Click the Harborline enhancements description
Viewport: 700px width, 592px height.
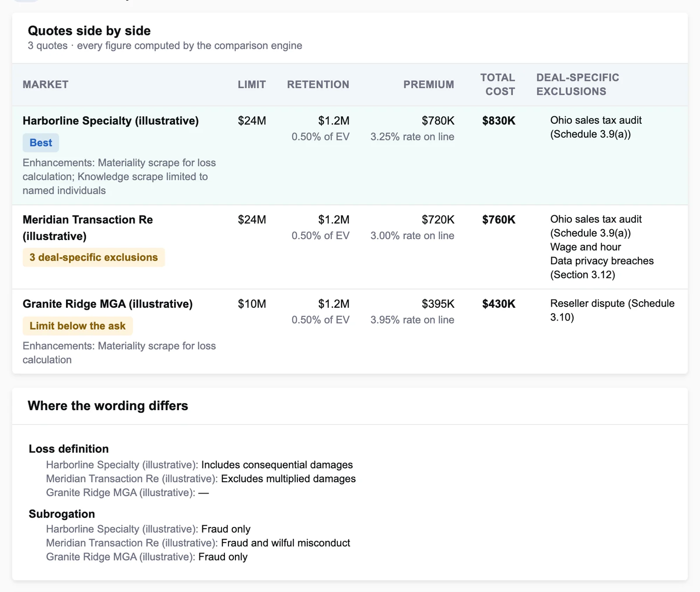[x=119, y=177]
